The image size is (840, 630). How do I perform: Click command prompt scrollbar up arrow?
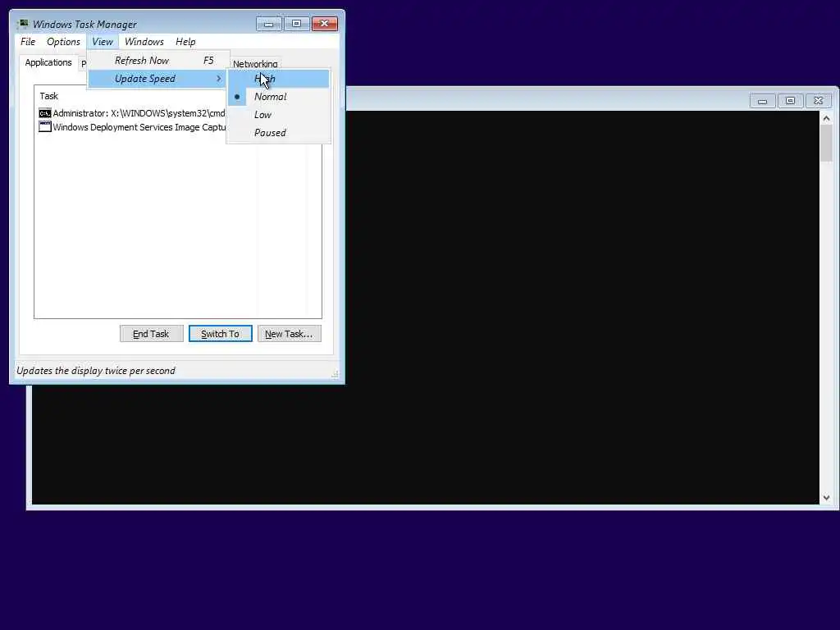point(826,118)
